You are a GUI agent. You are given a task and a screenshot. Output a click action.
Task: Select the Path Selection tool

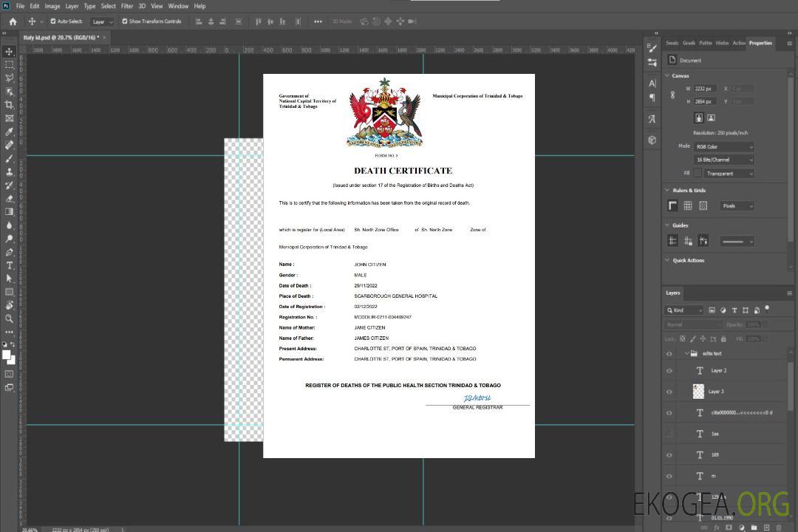coord(9,279)
